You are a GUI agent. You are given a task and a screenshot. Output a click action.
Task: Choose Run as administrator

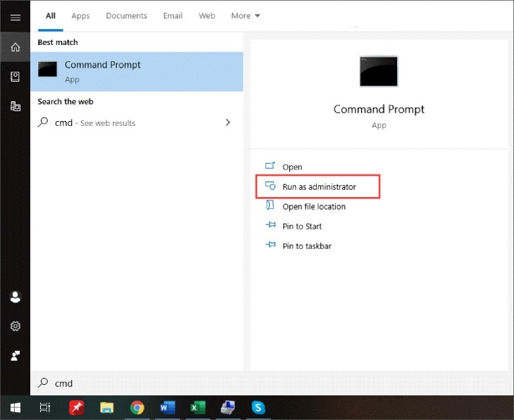point(319,186)
